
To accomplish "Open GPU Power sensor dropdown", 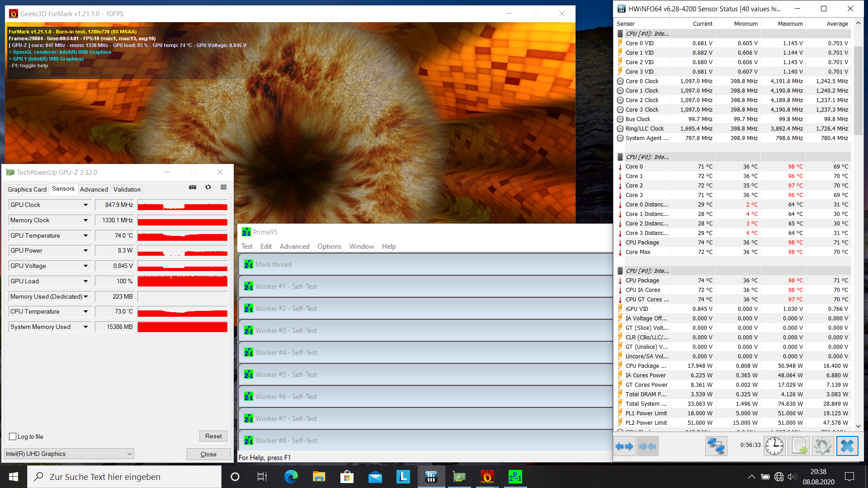I will [85, 251].
